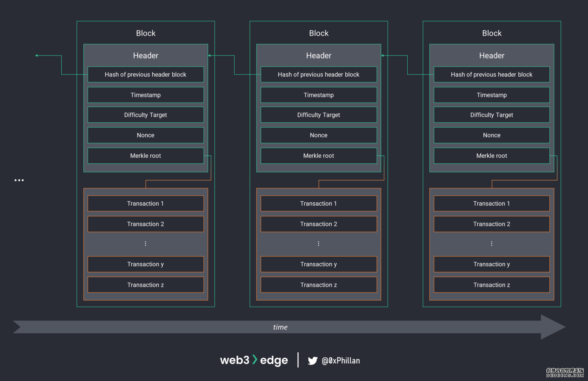Select Transaction 1 in the middle block

(319, 204)
